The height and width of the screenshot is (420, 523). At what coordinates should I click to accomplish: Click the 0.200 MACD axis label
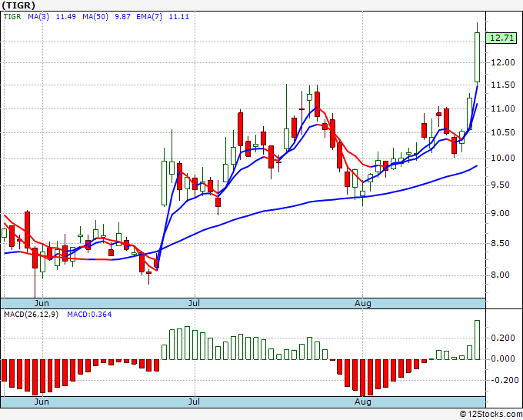point(503,338)
